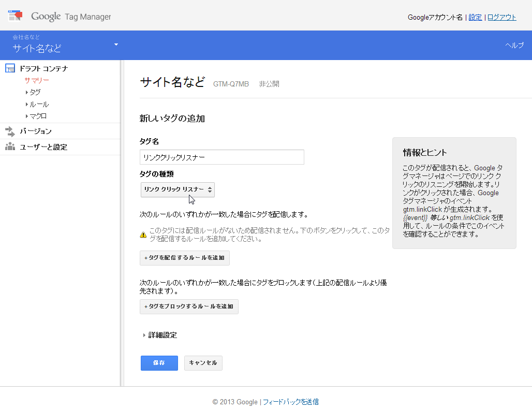Open the 設定 link
Image resolution: width=532 pixels, height=410 pixels.
point(475,17)
